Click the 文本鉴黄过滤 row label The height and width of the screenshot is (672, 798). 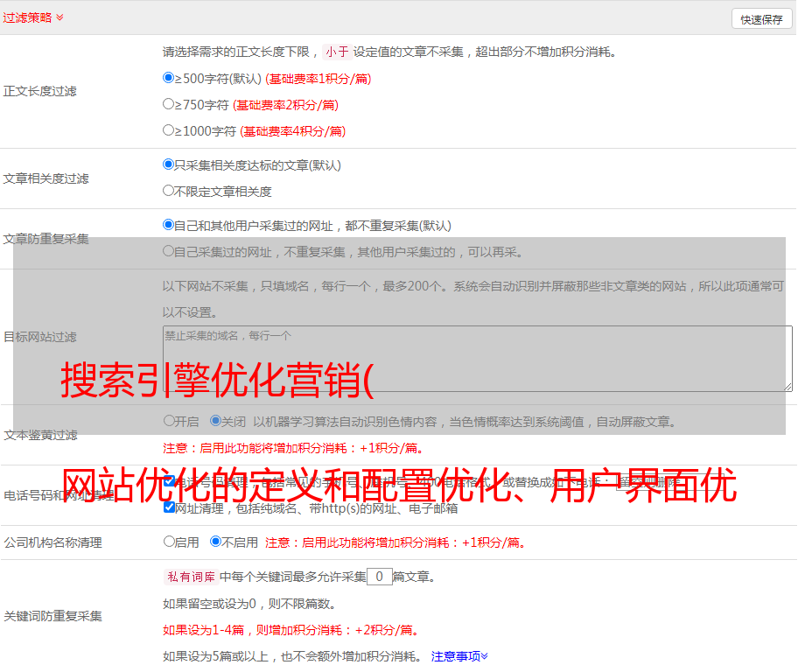pos(41,435)
